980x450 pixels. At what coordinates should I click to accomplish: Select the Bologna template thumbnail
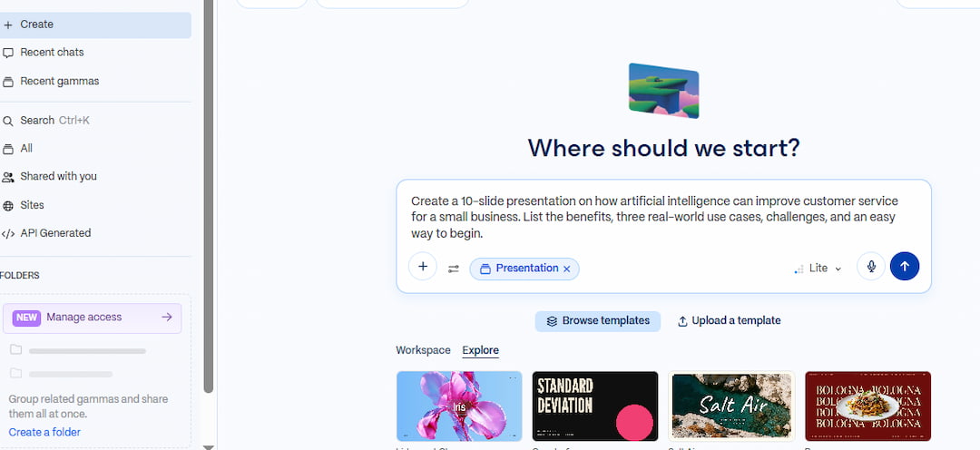[868, 406]
